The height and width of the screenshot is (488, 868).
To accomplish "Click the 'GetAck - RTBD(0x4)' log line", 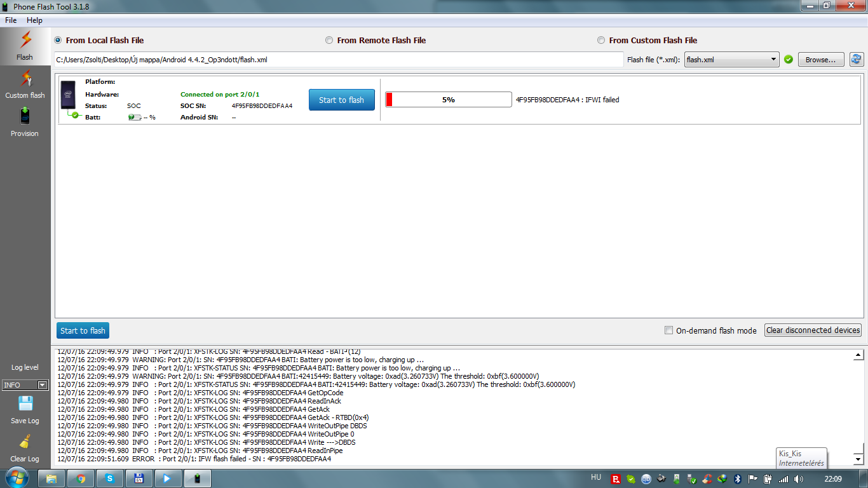I will 213,417.
